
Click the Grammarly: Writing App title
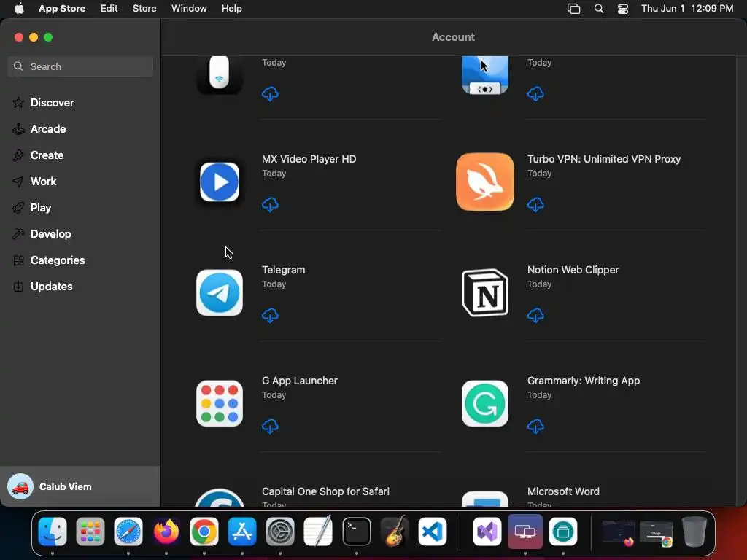tap(584, 381)
